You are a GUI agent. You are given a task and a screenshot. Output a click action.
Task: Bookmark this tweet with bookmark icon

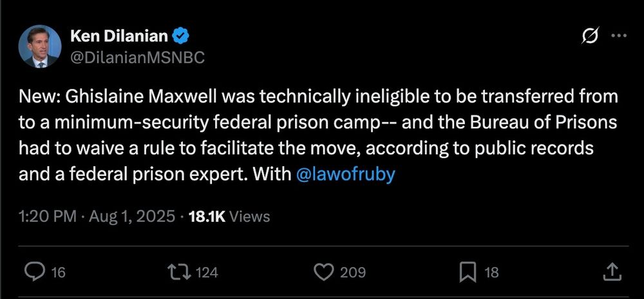468,272
